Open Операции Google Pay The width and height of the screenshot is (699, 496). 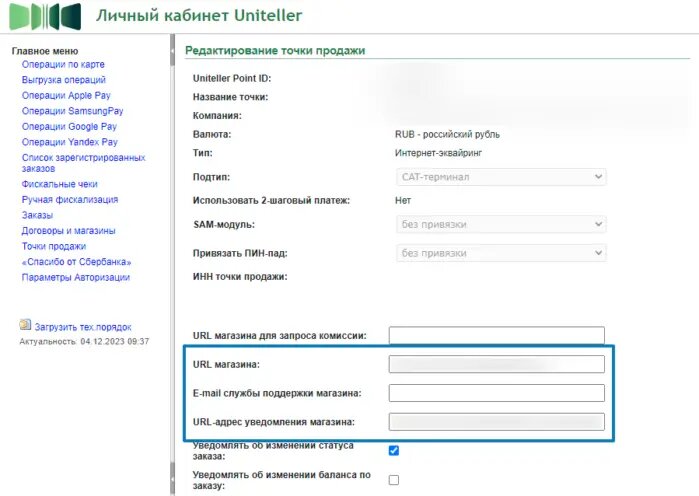coord(69,127)
